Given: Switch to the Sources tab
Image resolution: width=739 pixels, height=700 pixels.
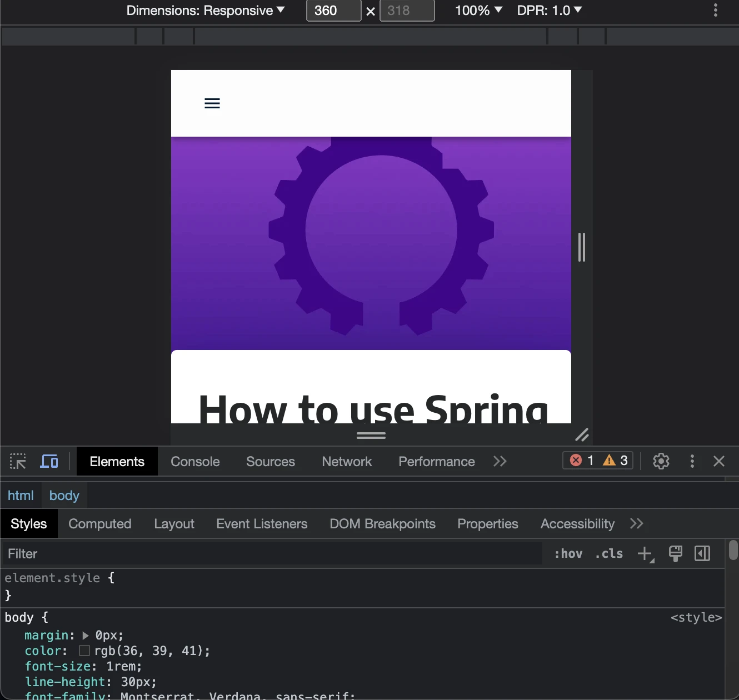Looking at the screenshot, I should click(271, 461).
